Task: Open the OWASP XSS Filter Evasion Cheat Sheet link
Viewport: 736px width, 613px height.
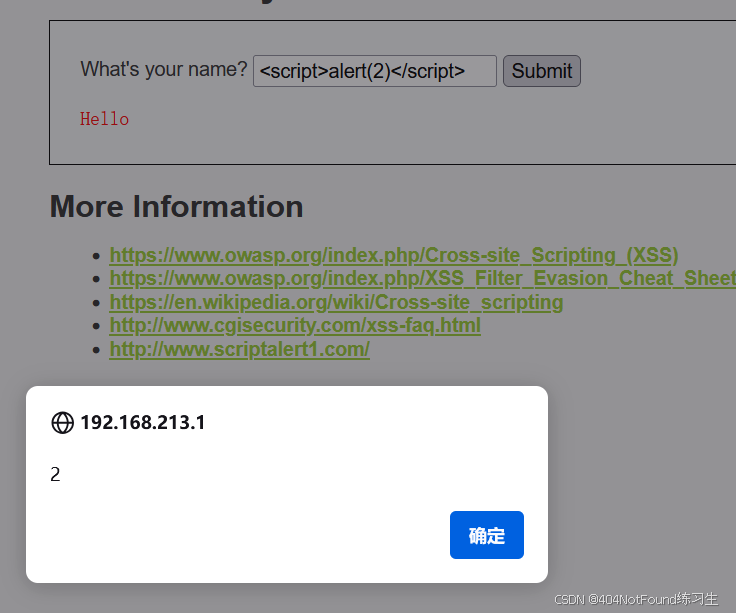Action: click(422, 278)
